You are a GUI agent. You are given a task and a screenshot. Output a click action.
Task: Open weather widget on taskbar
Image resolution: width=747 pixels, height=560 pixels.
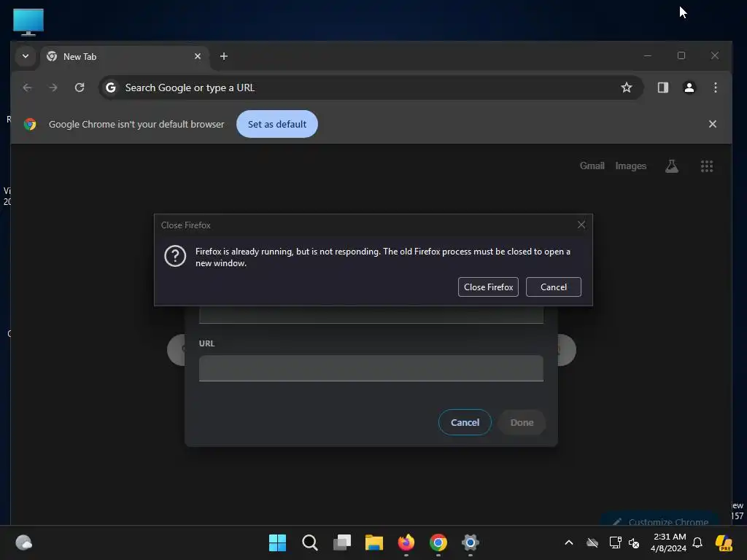24,542
